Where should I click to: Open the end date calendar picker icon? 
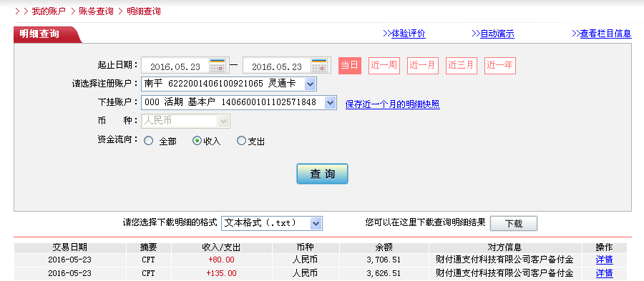[319, 66]
